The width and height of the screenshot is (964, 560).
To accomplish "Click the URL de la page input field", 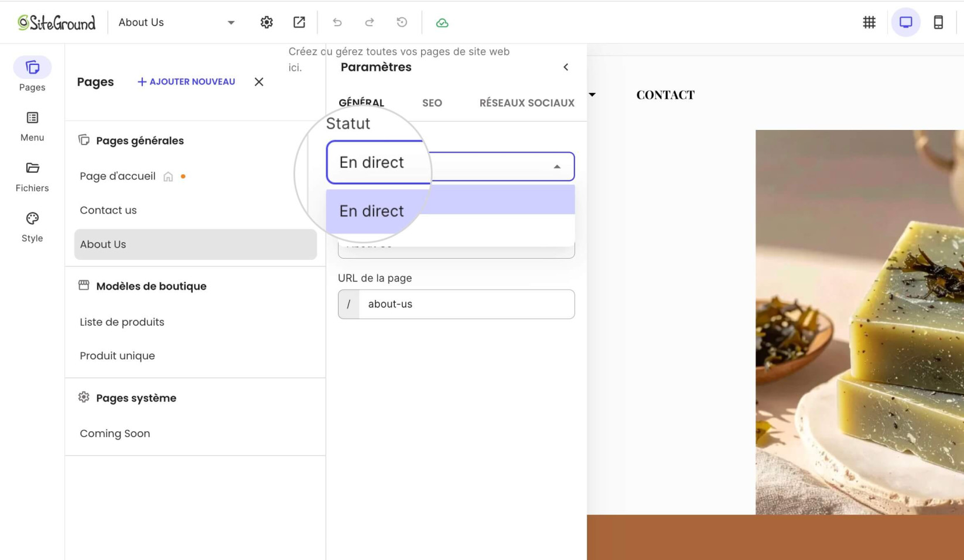I will 456,304.
